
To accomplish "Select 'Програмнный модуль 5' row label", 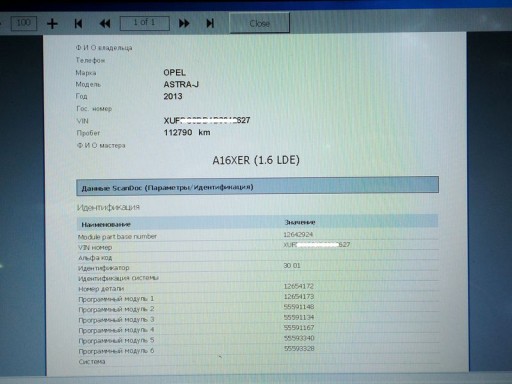I will pos(116,341).
